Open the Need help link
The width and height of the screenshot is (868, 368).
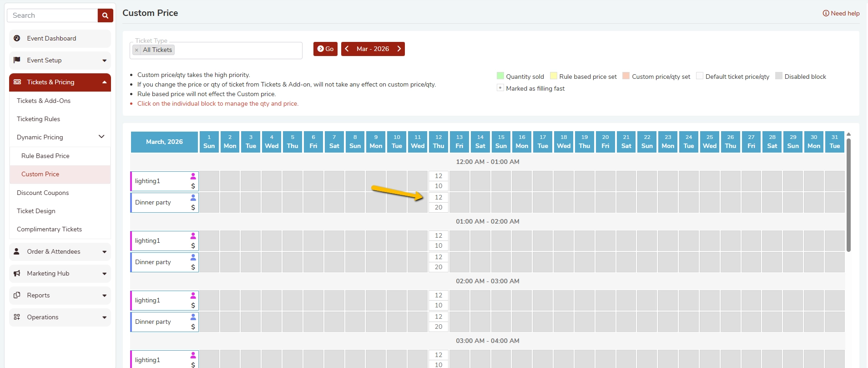click(841, 13)
